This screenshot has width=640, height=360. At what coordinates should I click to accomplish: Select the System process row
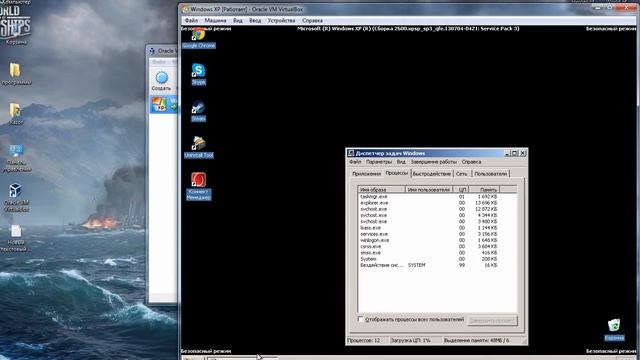pos(437,259)
